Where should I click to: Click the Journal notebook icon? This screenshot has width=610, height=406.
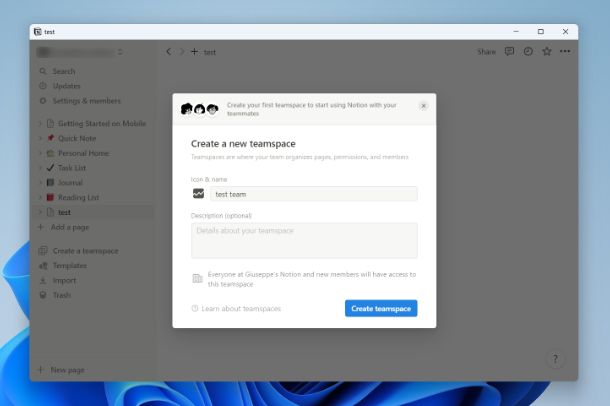[50, 182]
